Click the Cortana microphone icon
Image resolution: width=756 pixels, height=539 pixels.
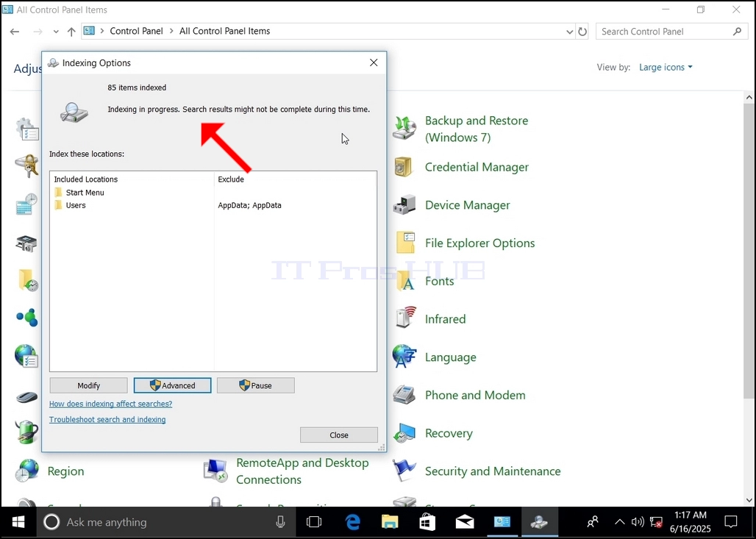(x=280, y=521)
